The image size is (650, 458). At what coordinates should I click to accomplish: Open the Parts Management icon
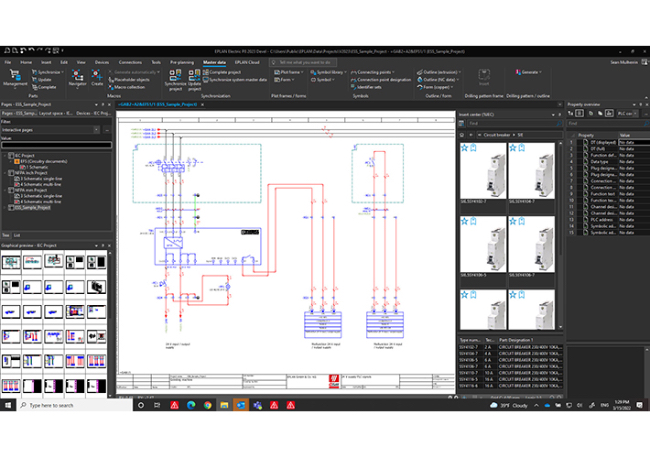(15, 78)
